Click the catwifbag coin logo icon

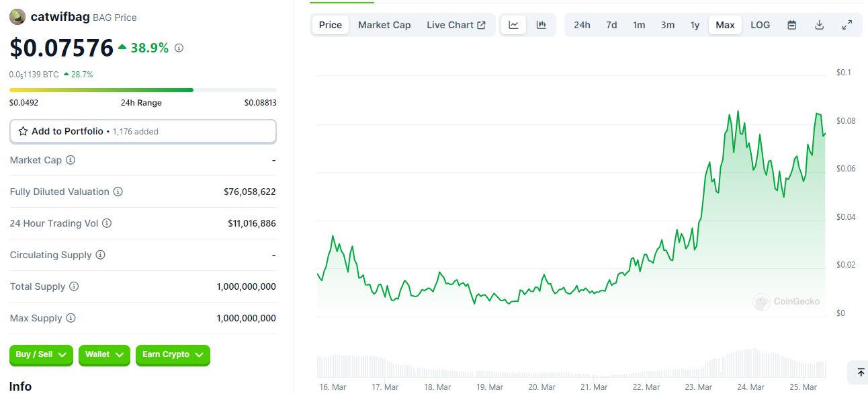[17, 17]
